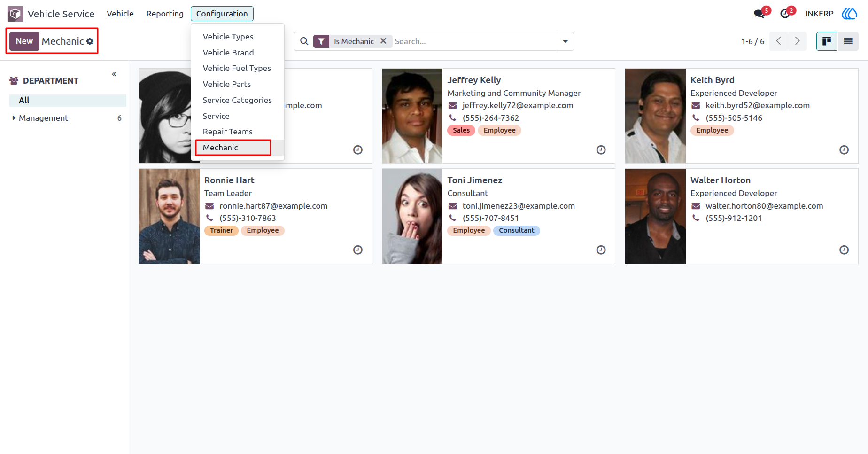Select All departments filter

click(68, 100)
